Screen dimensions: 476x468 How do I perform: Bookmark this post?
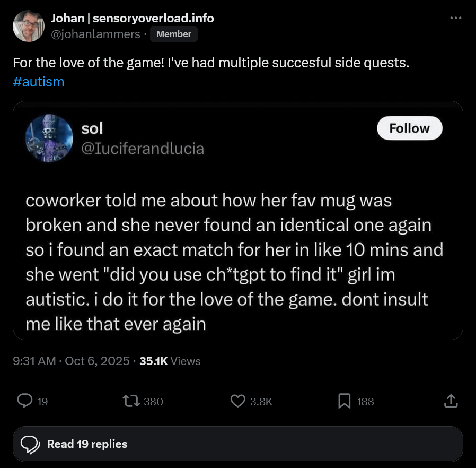[345, 401]
